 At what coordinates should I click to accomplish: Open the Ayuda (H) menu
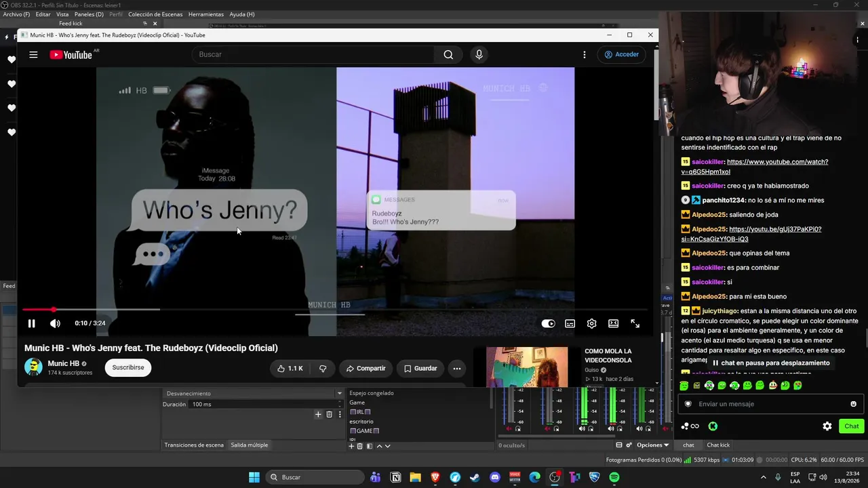click(x=242, y=14)
